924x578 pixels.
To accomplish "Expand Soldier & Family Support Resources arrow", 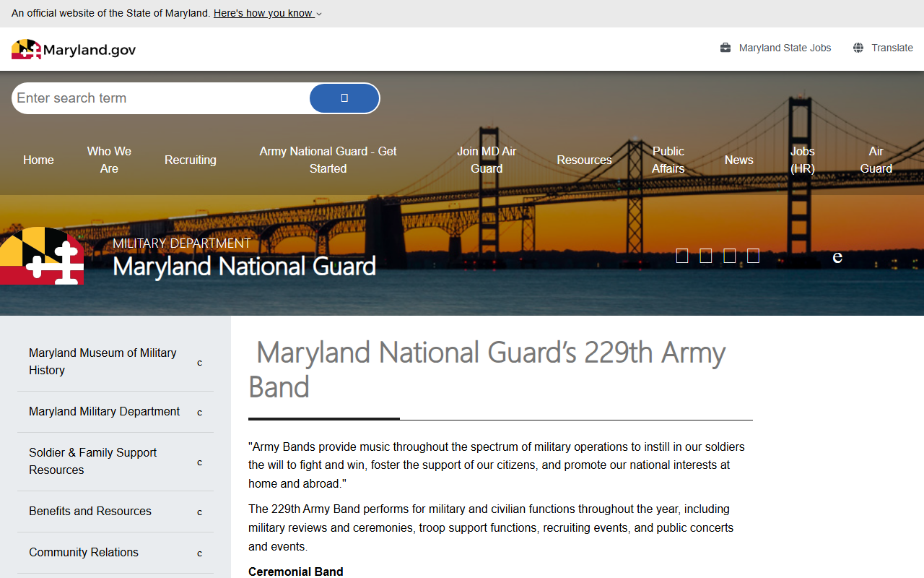I will [200, 462].
